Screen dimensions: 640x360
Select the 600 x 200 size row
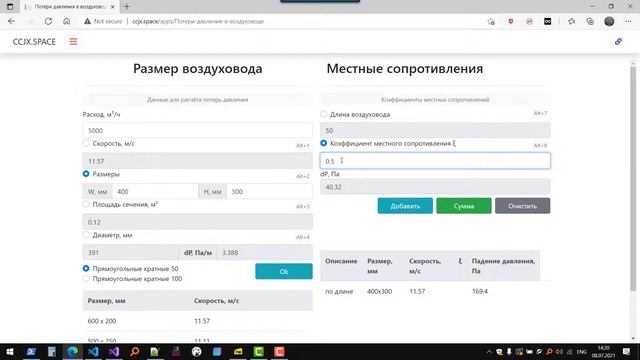tap(198, 321)
